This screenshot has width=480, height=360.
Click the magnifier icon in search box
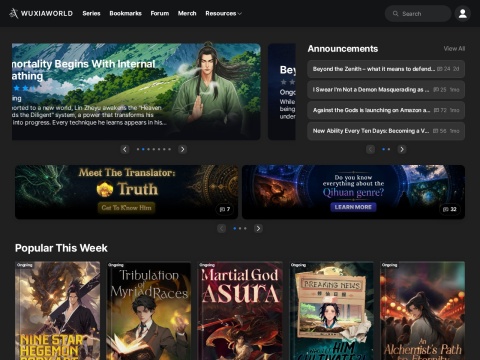[x=395, y=14]
